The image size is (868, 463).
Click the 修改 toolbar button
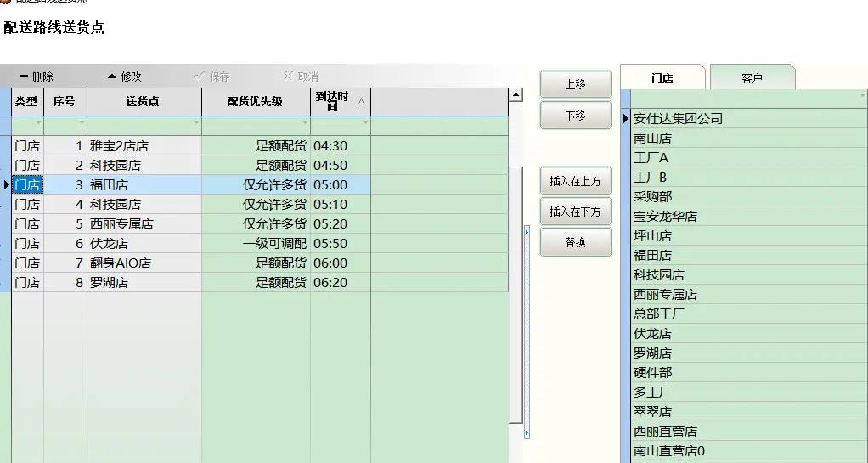(125, 76)
